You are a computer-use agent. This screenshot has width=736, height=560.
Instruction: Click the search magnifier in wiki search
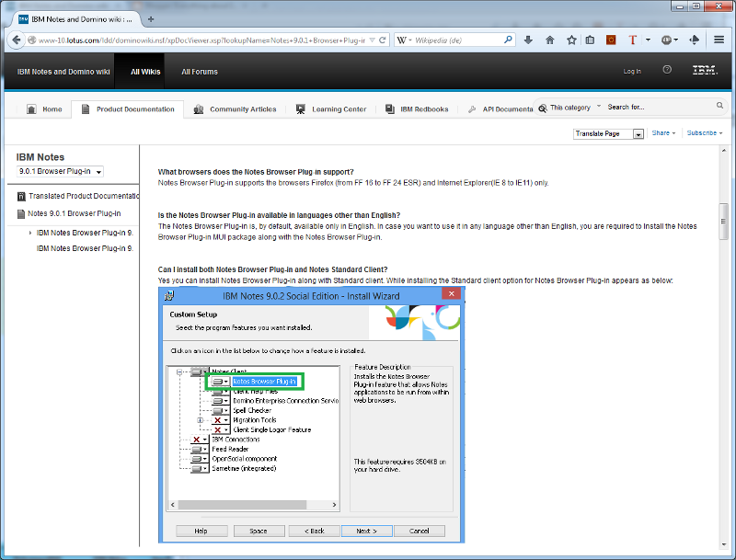click(542, 108)
